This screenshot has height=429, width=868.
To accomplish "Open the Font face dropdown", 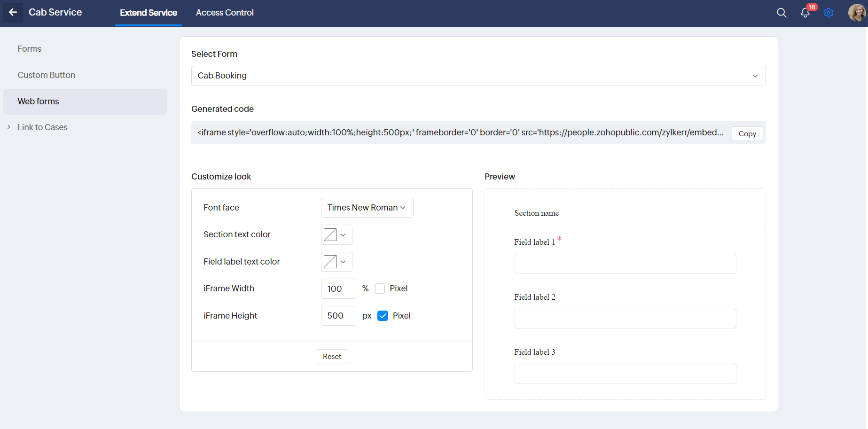I will point(367,208).
